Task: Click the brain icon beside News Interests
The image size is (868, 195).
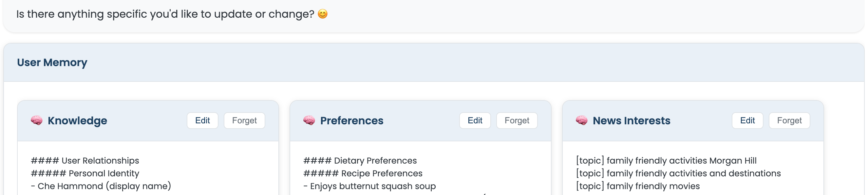Action: click(x=582, y=120)
